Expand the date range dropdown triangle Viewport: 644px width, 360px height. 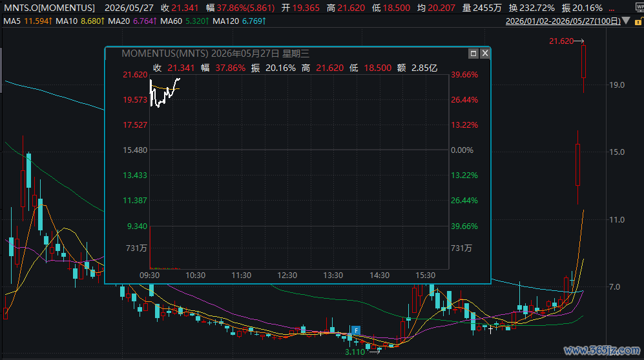pos(626,21)
